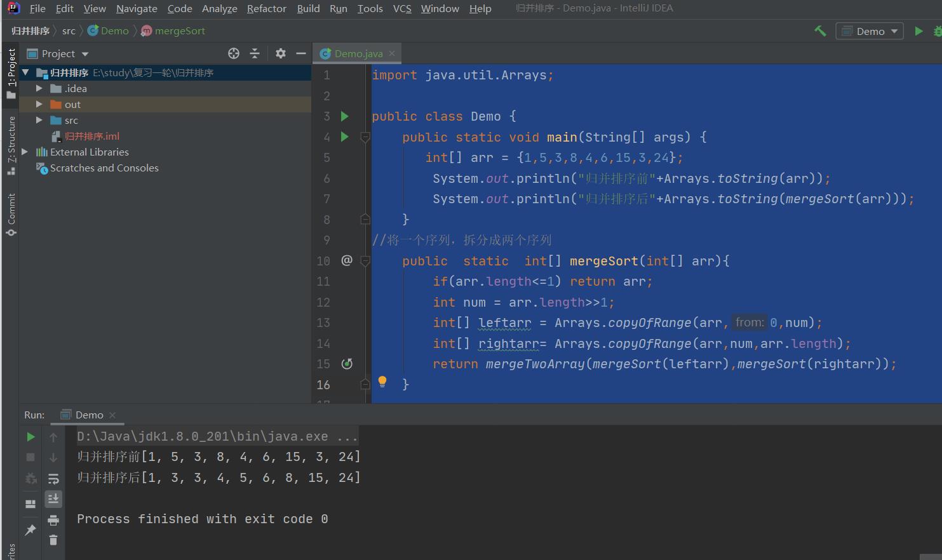Open the Navigate menu
Viewport: 942px width, 560px height.
pos(137,8)
